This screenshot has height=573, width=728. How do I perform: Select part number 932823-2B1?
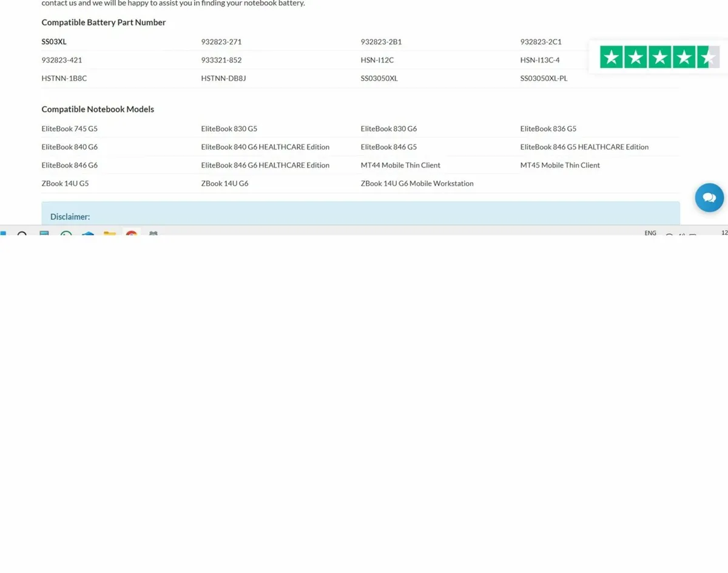click(381, 42)
